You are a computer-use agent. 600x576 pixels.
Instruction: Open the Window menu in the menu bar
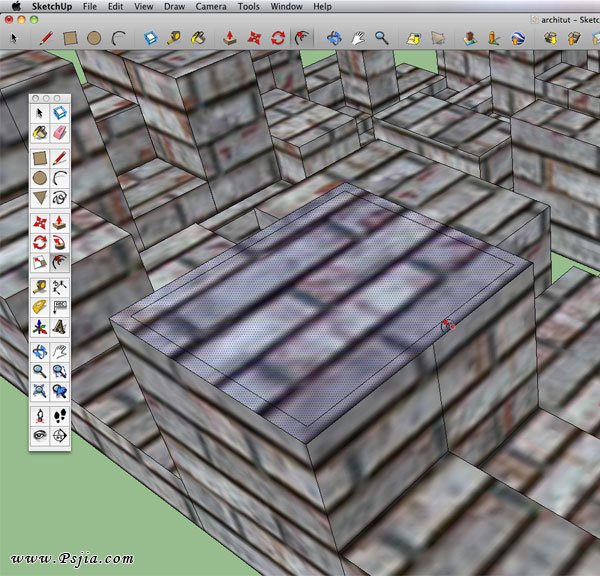point(286,6)
